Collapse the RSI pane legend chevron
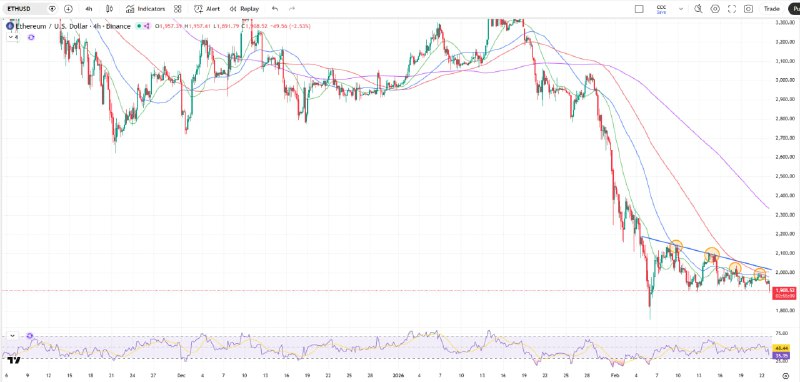Image resolution: width=800 pixels, height=382 pixels. (x=12, y=336)
